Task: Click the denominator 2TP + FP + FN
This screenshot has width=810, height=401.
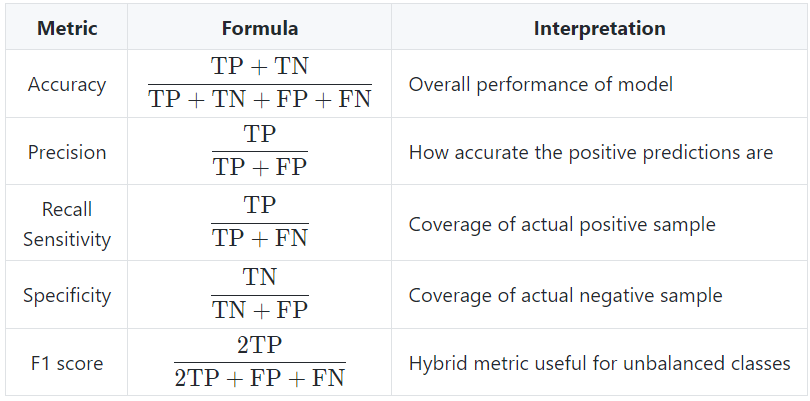Action: 260,379
